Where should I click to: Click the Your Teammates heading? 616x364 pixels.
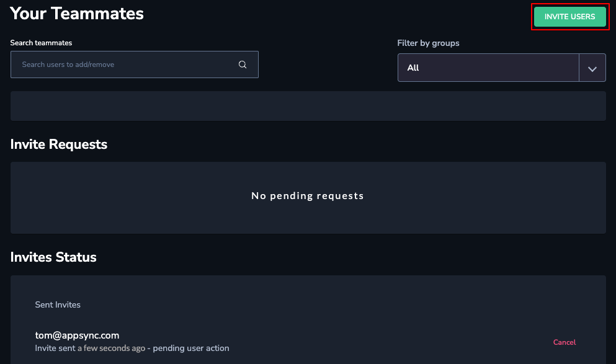tap(77, 14)
